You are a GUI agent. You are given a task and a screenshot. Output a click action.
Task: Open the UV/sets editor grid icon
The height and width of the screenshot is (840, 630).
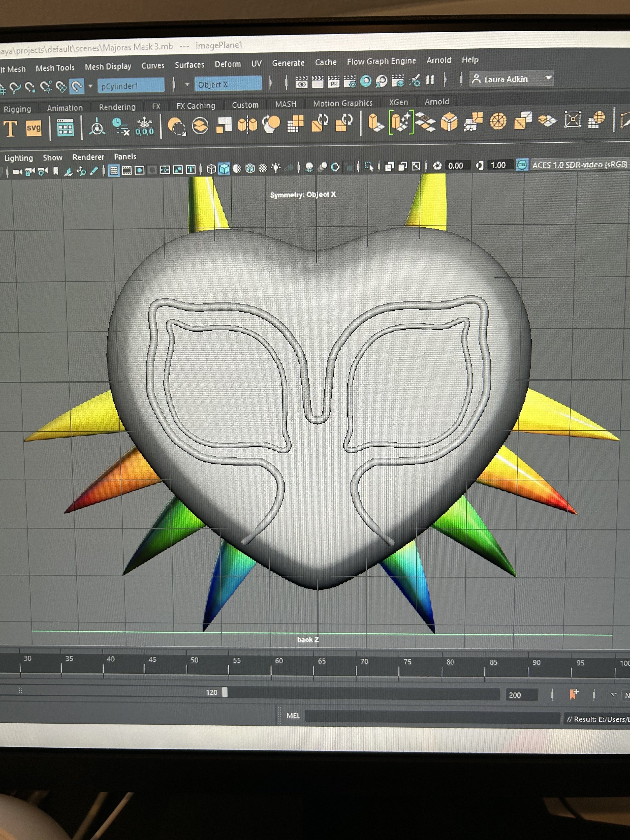[65, 128]
